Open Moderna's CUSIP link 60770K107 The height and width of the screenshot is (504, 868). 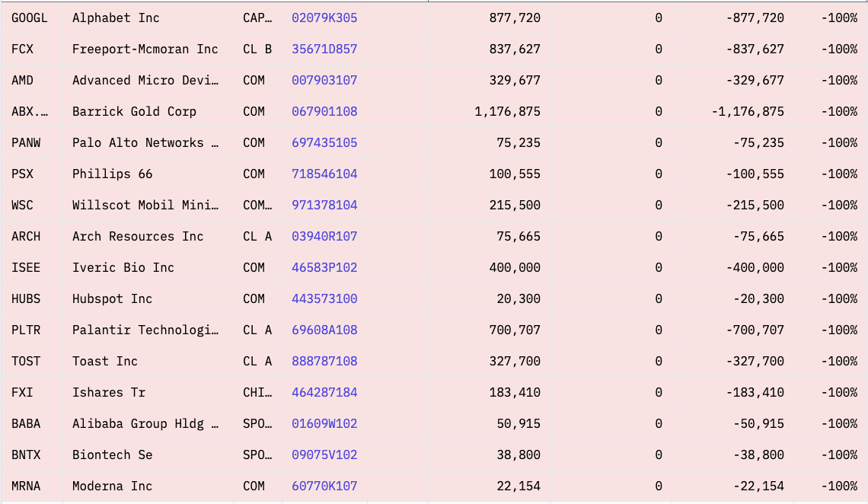point(324,486)
